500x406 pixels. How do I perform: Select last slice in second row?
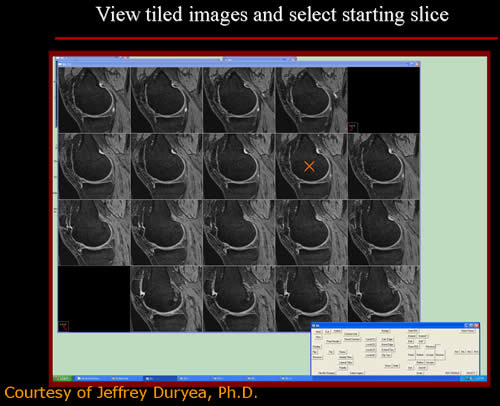click(x=384, y=166)
